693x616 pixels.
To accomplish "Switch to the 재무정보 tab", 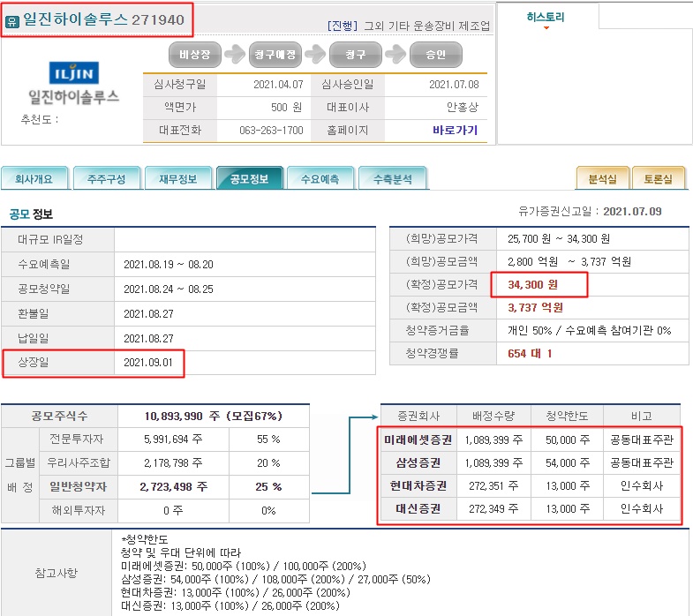I will pos(178,178).
